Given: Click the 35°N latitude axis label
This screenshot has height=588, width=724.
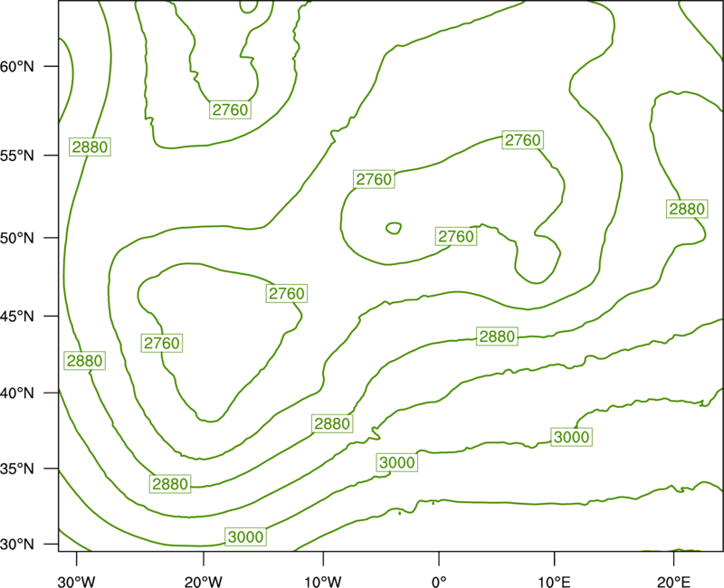Looking at the screenshot, I should (x=17, y=469).
